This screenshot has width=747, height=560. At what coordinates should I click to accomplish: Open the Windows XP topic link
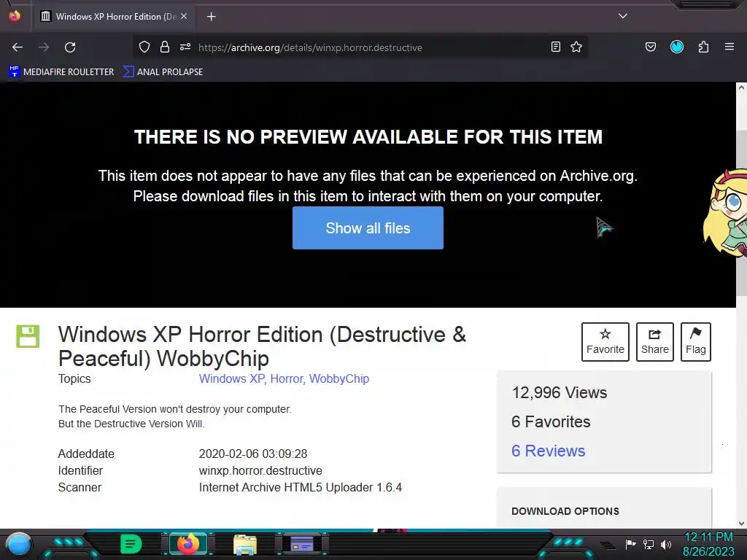click(x=231, y=379)
